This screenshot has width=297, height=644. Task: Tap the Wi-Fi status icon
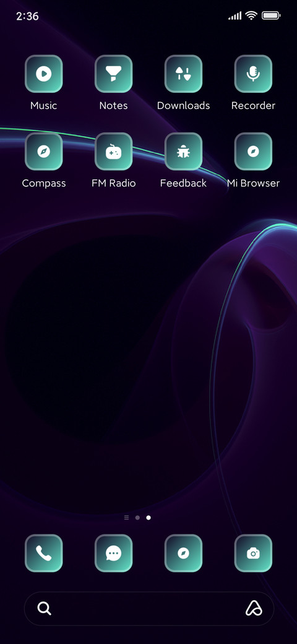coord(251,15)
